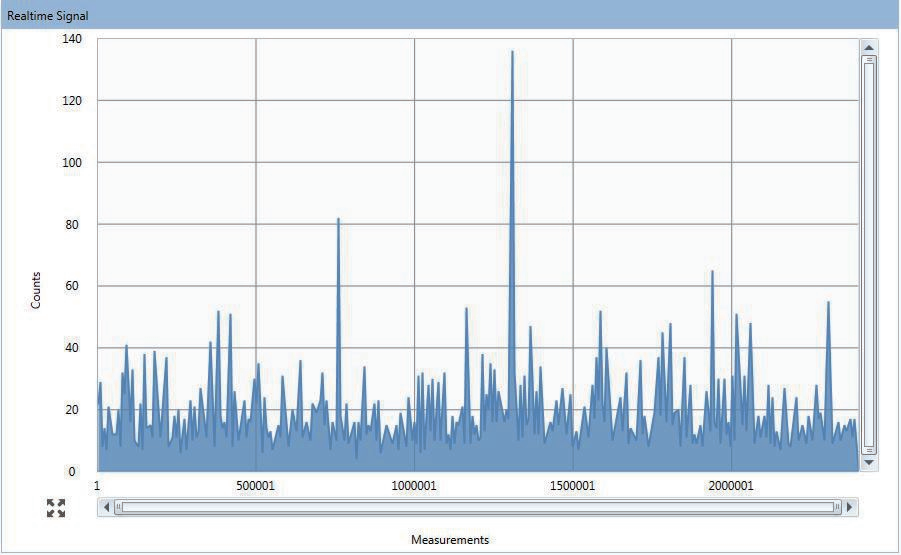
Task: Click the 500001 label on the x-axis
Action: 256,486
